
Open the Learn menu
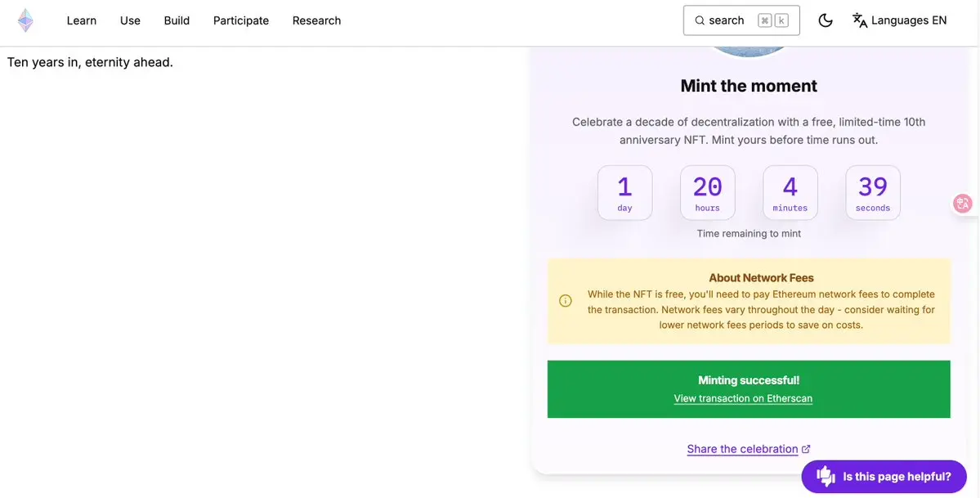pyautogui.click(x=81, y=20)
